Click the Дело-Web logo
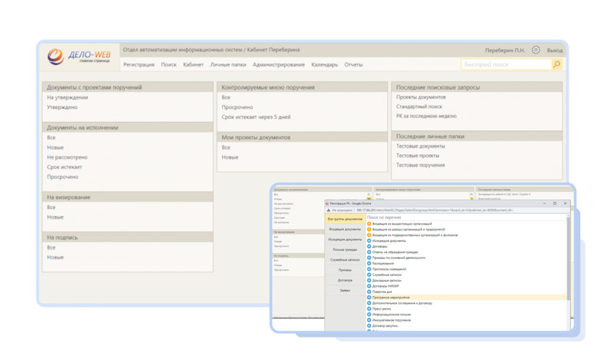The image size is (605, 364). pyautogui.click(x=80, y=57)
